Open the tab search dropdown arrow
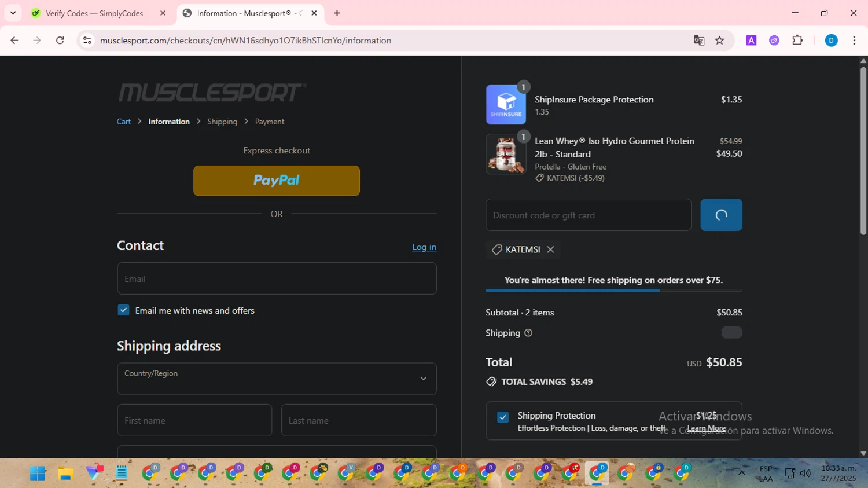Viewport: 868px width, 488px height. coord(13,13)
